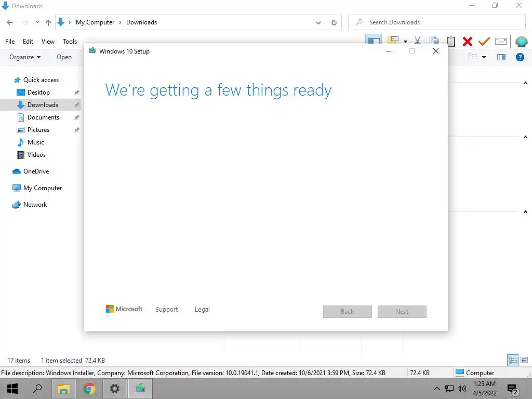Toggle the preview pane icon
This screenshot has height=399, width=532.
click(x=501, y=57)
